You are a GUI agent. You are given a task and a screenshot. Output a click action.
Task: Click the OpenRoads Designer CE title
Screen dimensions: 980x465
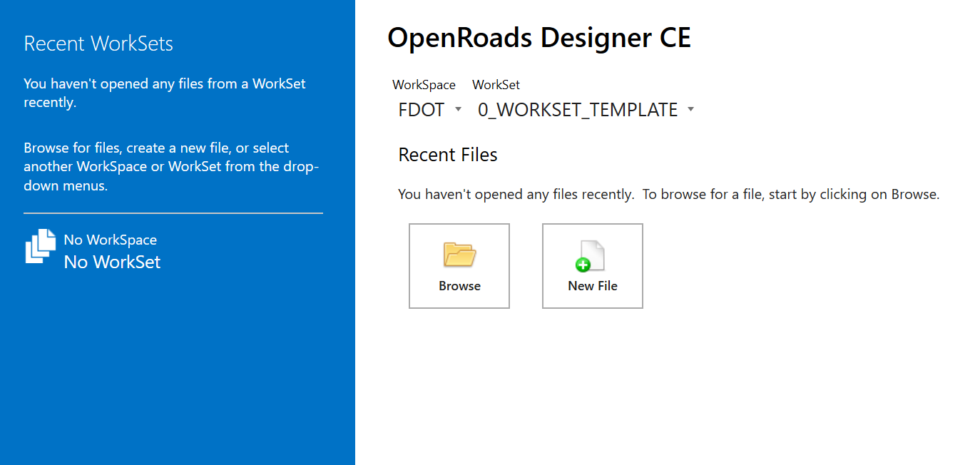[x=539, y=38]
